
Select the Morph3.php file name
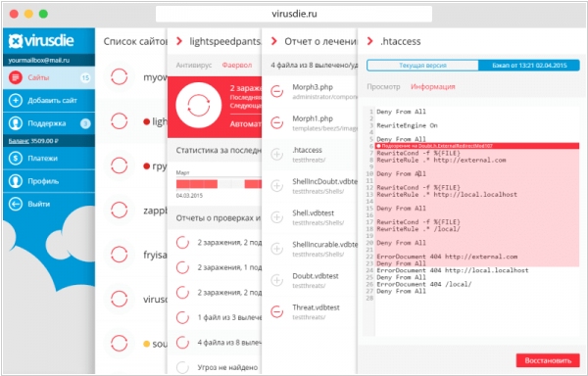tap(313, 87)
